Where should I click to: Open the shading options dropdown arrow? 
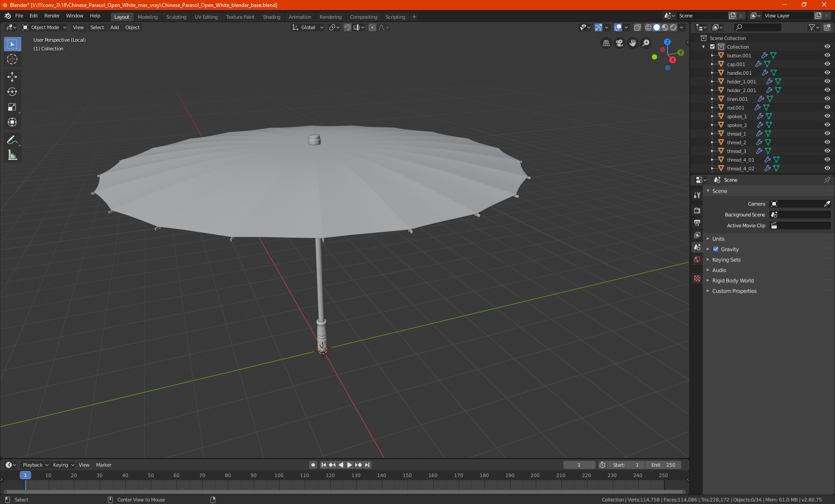pos(681,27)
